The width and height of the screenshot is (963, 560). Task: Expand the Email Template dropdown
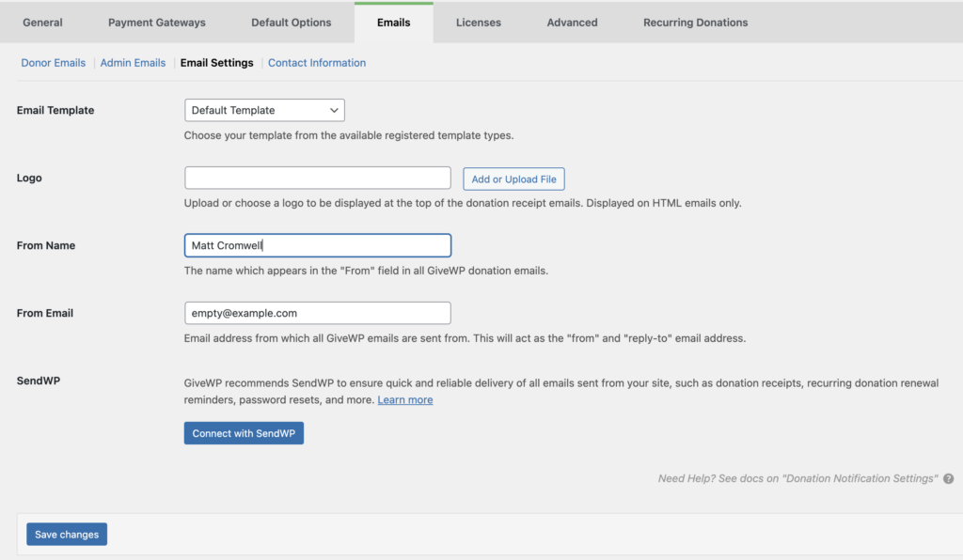point(264,111)
